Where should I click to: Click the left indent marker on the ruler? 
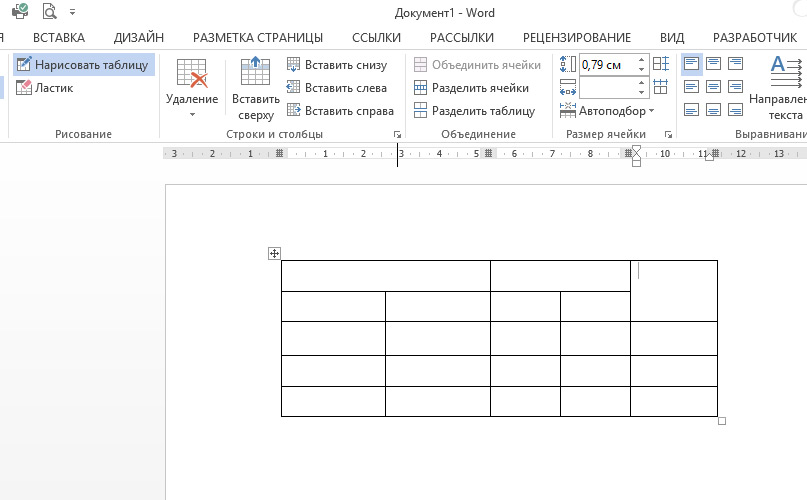pos(636,162)
